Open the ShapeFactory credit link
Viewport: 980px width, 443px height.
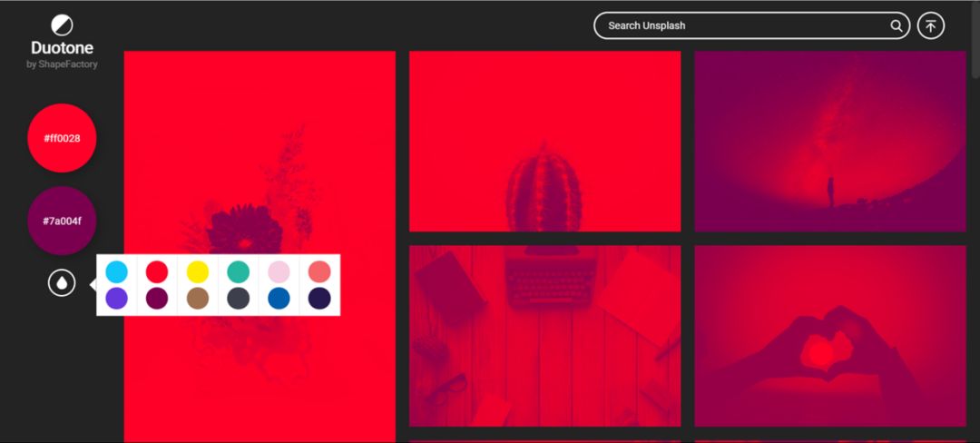62,64
